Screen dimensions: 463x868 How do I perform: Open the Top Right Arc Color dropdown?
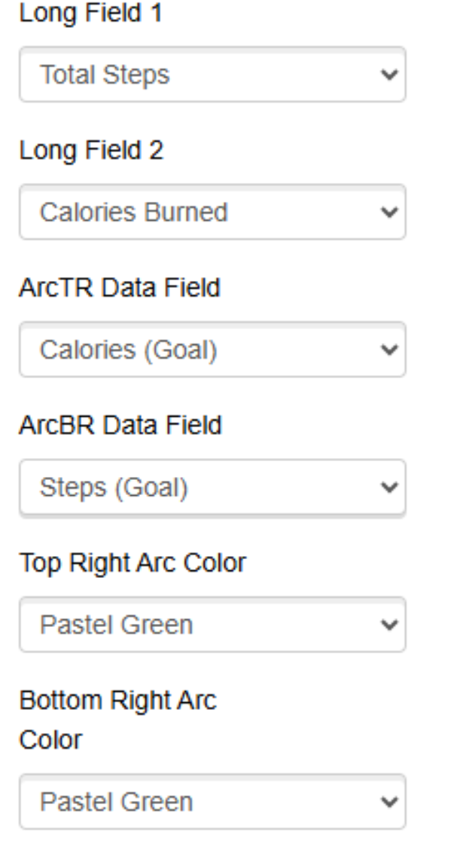[x=212, y=625]
